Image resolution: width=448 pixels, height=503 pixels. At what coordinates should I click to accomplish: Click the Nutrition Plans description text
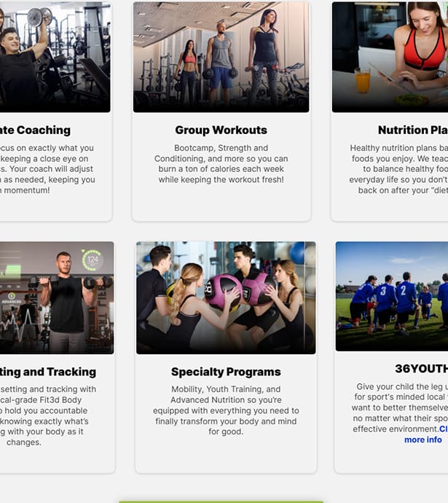coord(398,169)
